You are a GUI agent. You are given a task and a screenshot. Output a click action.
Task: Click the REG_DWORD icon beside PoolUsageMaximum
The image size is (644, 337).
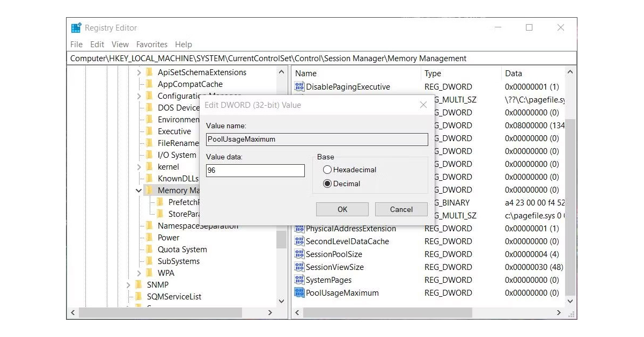pyautogui.click(x=299, y=293)
